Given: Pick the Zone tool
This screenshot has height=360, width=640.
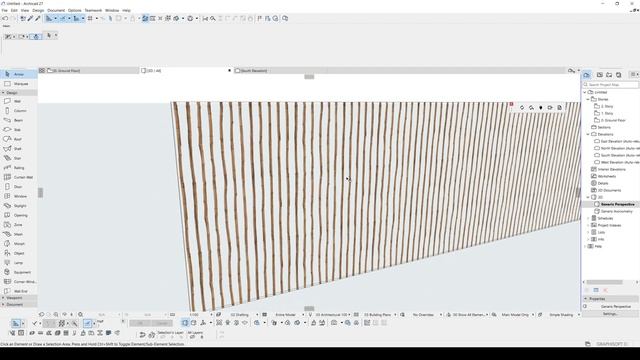Looking at the screenshot, I should [19, 225].
